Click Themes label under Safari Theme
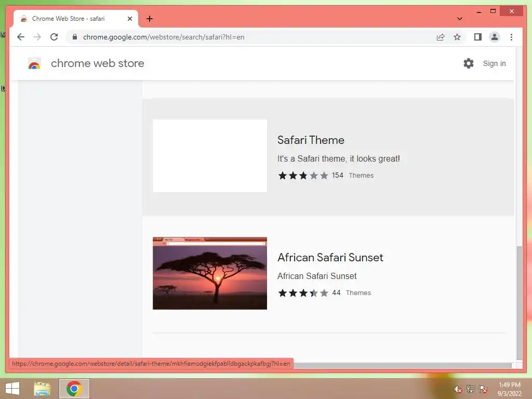Viewport: 532px width, 399px height. tap(361, 176)
